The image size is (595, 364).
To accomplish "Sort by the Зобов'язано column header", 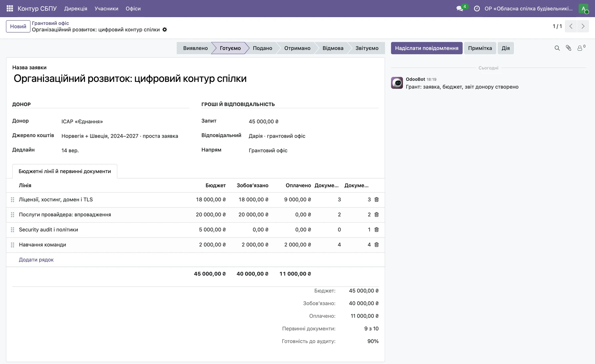I will coord(253,186).
